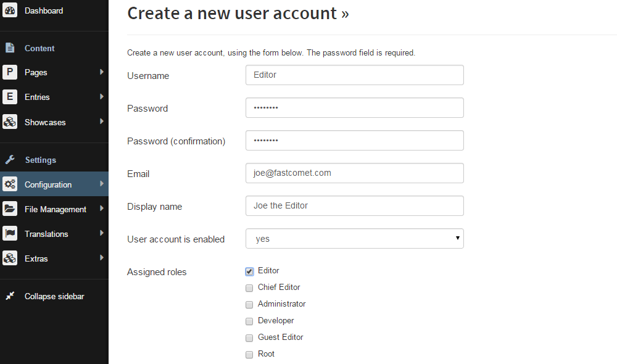Image resolution: width=617 pixels, height=364 pixels.
Task: Click the Translations flag icon
Action: click(x=10, y=234)
